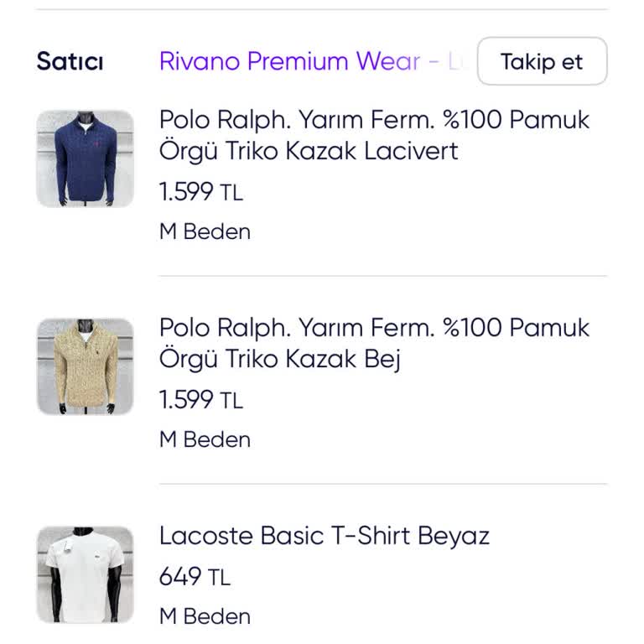Select M Beden under the Lacivert sweater

(x=205, y=231)
